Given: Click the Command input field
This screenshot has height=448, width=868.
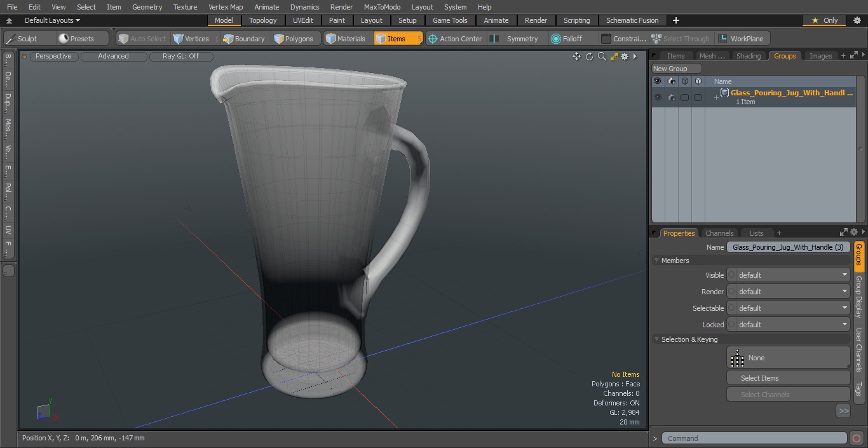Looking at the screenshot, I should click(754, 438).
